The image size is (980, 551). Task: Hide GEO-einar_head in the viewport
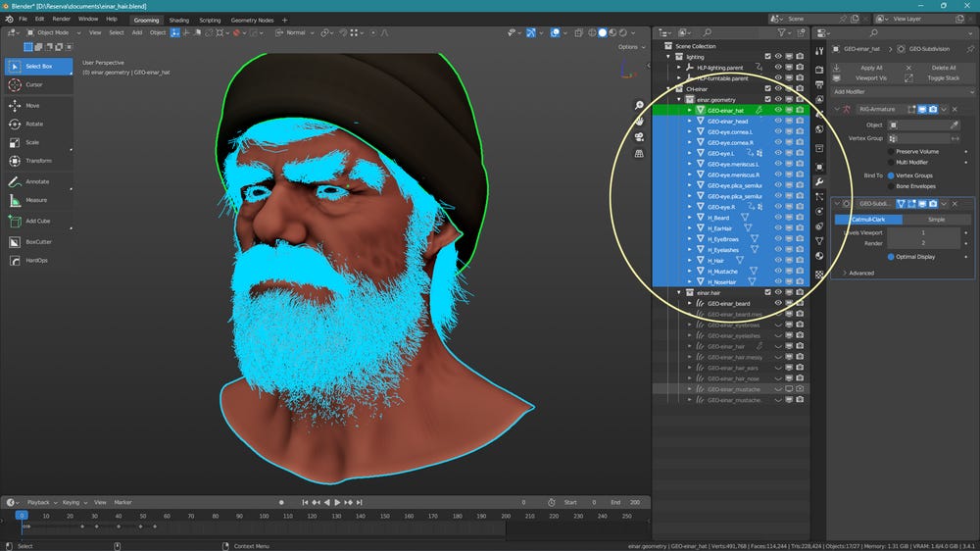tap(778, 121)
